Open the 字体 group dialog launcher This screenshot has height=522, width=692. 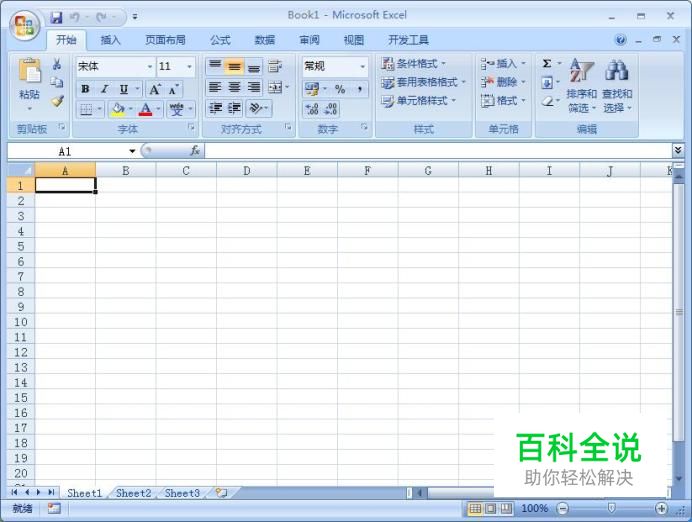click(191, 127)
